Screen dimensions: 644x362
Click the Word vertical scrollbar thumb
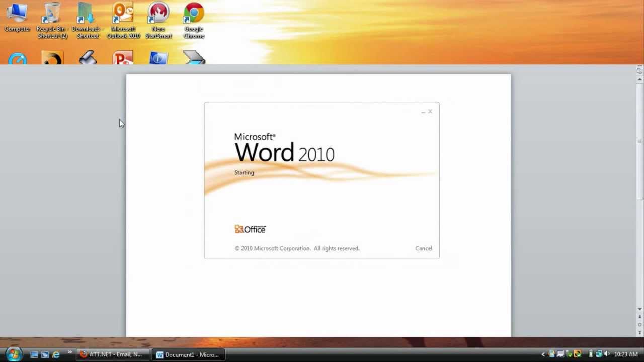coord(639,142)
